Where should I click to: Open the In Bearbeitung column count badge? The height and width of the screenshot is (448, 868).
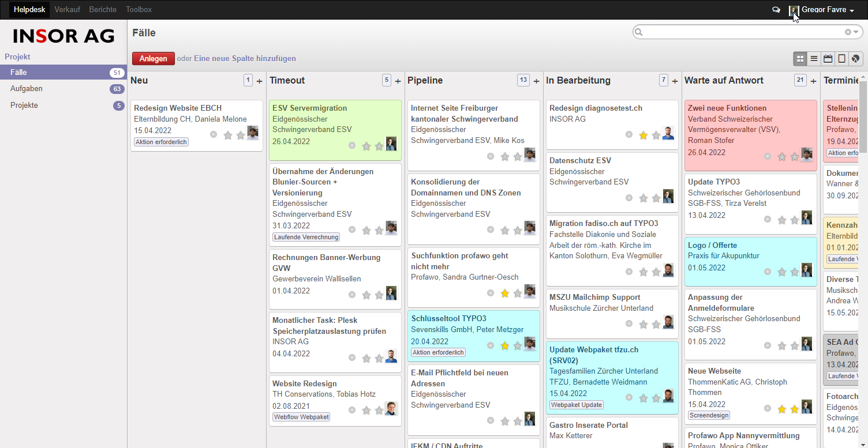pyautogui.click(x=663, y=81)
